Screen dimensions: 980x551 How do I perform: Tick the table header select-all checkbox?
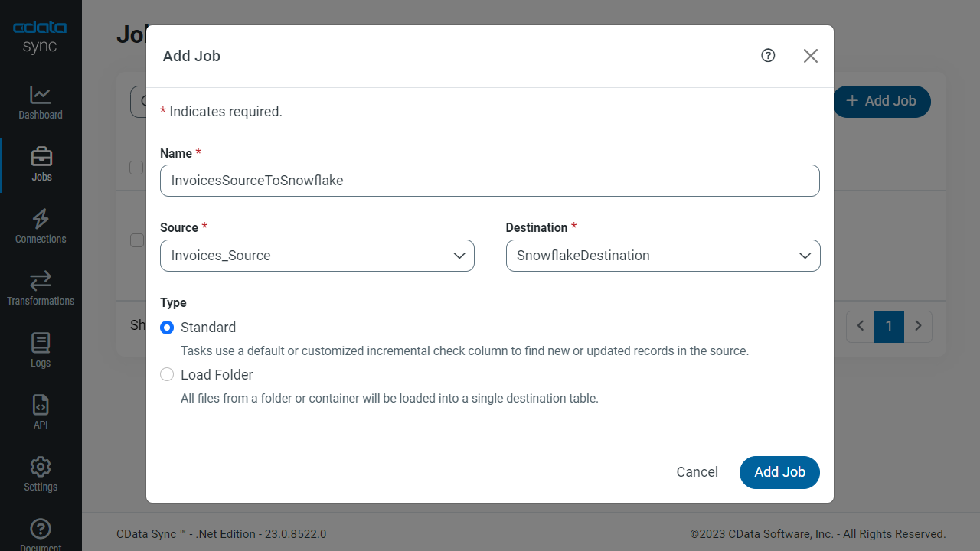click(136, 168)
